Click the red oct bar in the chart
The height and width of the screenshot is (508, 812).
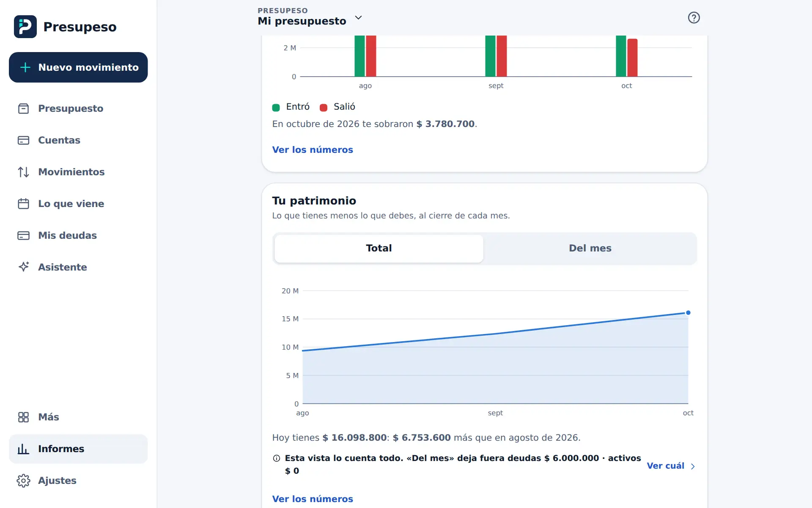coord(632,58)
